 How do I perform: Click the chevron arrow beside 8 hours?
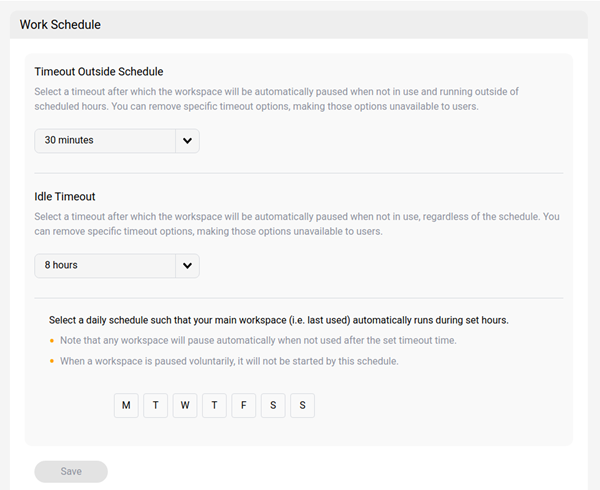click(187, 266)
